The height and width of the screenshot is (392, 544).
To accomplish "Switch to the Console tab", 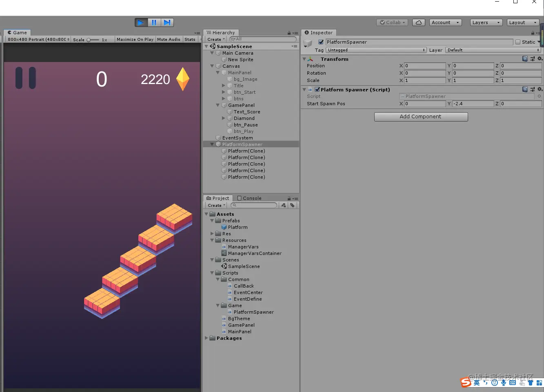I will [x=249, y=198].
